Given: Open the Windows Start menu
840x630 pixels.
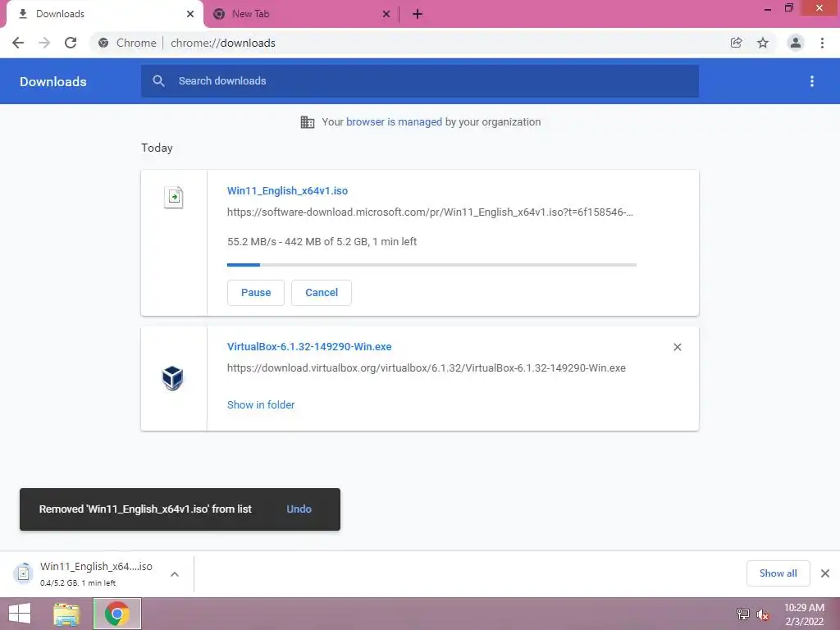Looking at the screenshot, I should pos(20,614).
